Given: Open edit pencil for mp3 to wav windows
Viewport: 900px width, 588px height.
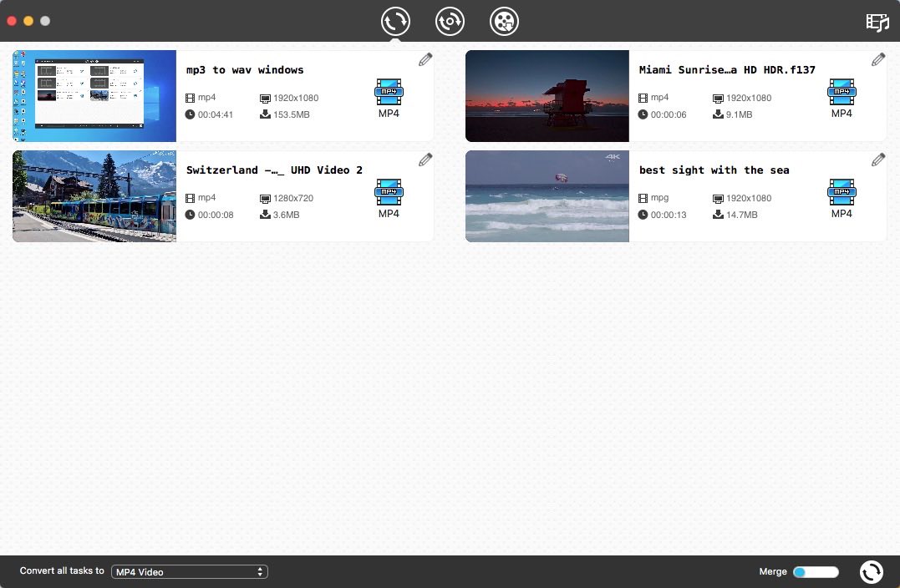Looking at the screenshot, I should pyautogui.click(x=425, y=58).
